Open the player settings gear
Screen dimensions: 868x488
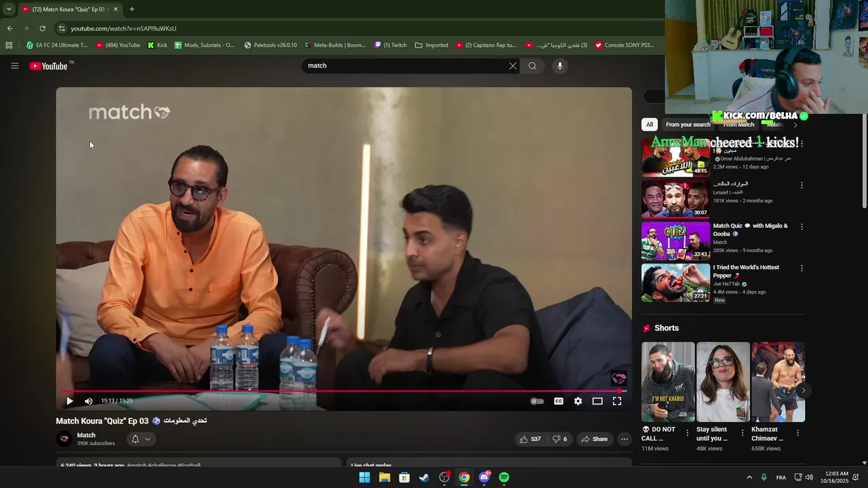coord(578,401)
